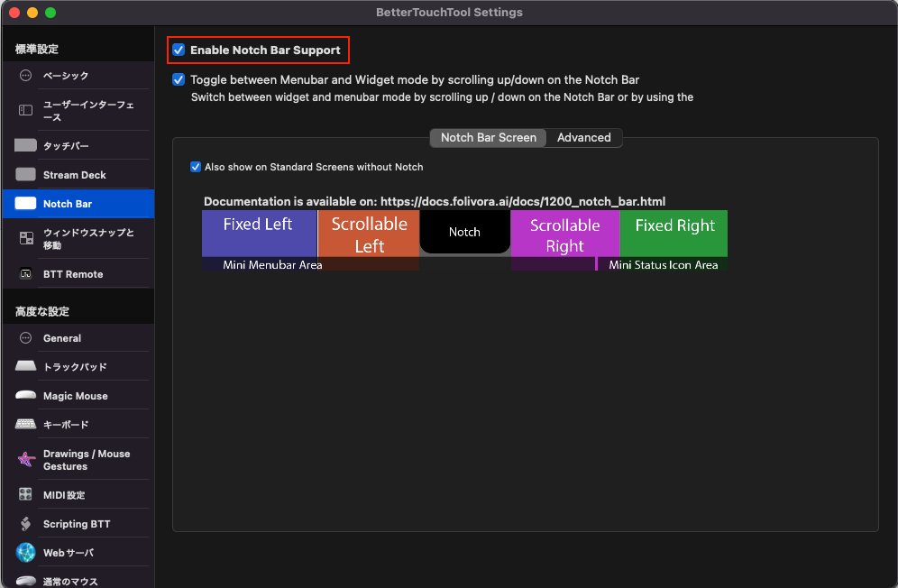This screenshot has height=588, width=898.
Task: Click the Webサーバ globe icon
Action: click(x=26, y=552)
